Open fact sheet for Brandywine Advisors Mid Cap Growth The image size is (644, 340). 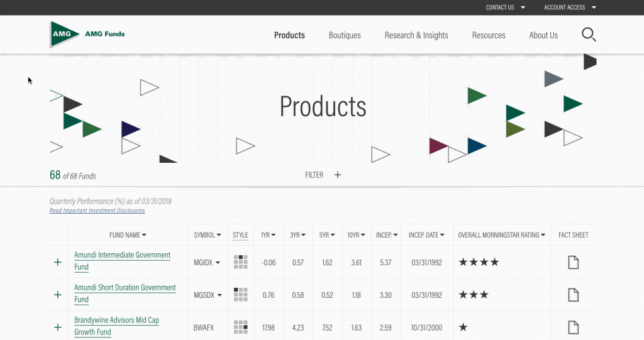pyautogui.click(x=574, y=327)
